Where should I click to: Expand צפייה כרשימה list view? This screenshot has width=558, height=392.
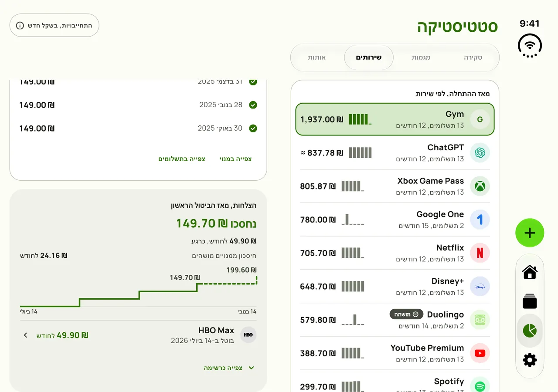(x=229, y=368)
